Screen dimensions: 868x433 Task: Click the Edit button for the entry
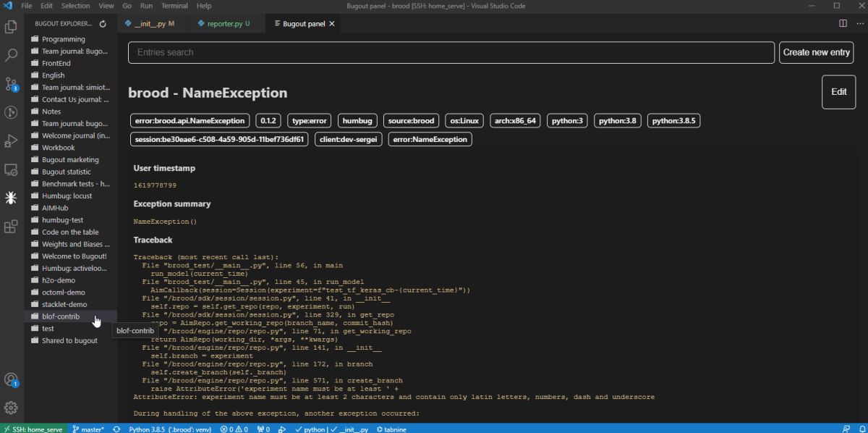pyautogui.click(x=838, y=92)
